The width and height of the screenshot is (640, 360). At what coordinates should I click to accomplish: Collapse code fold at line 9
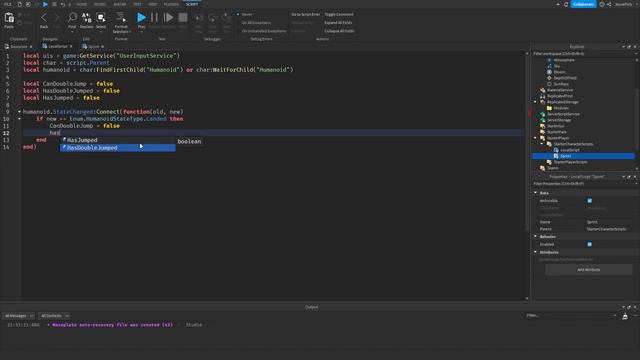[19, 111]
